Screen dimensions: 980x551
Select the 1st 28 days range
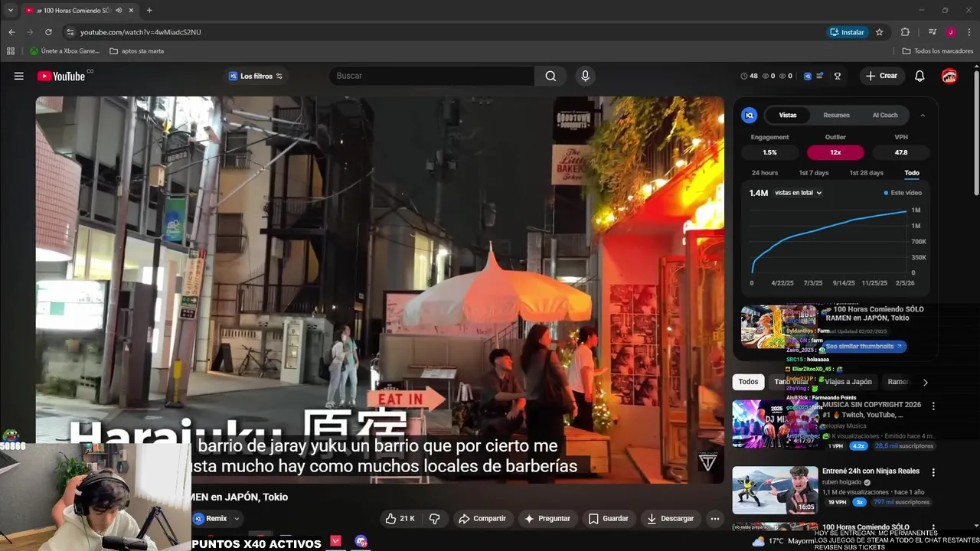point(866,173)
